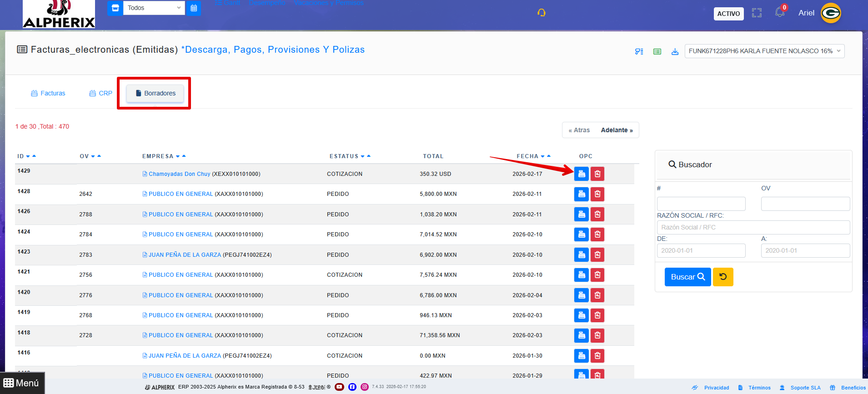Click the calendar icon next to Todos
The height and width of the screenshot is (394, 868).
pos(194,8)
